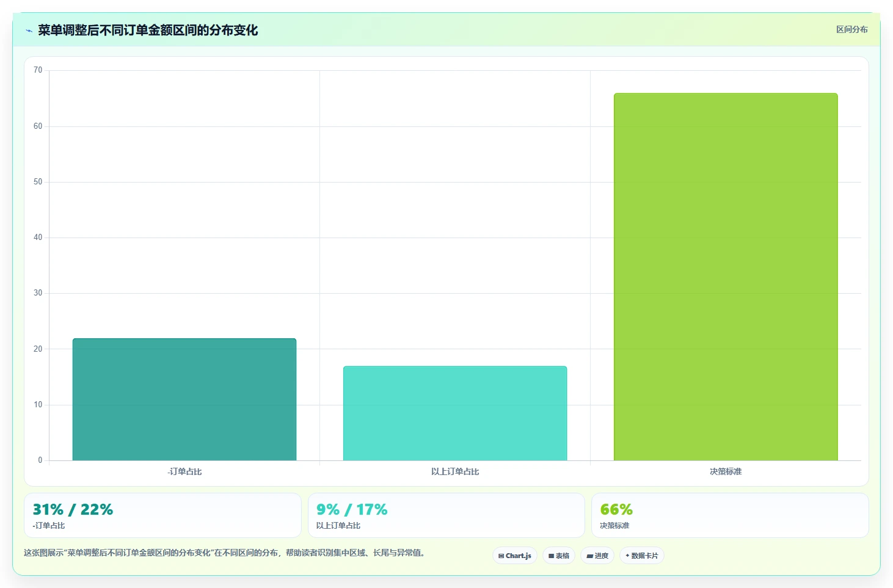This screenshot has width=893, height=588.
Task: Select the 表格 tag chip
Action: 558,556
